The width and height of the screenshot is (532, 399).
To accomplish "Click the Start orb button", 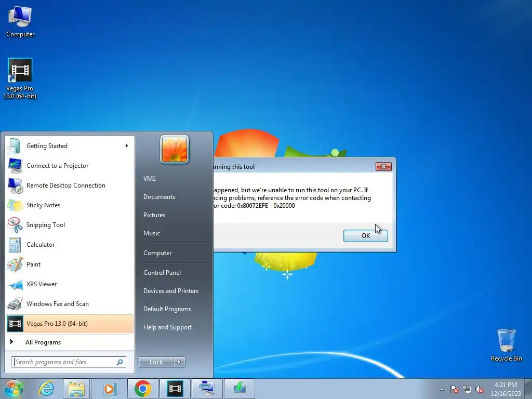I will pyautogui.click(x=14, y=389).
